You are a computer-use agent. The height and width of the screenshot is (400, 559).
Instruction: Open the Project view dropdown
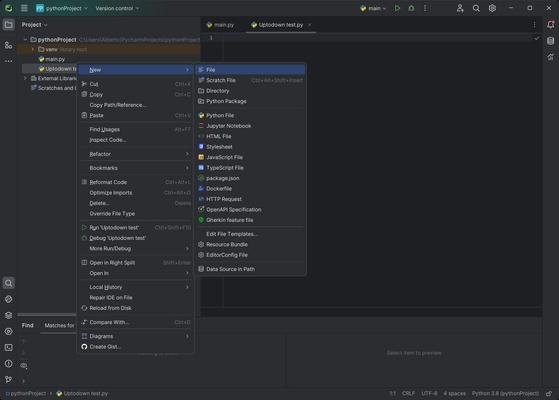click(x=35, y=25)
